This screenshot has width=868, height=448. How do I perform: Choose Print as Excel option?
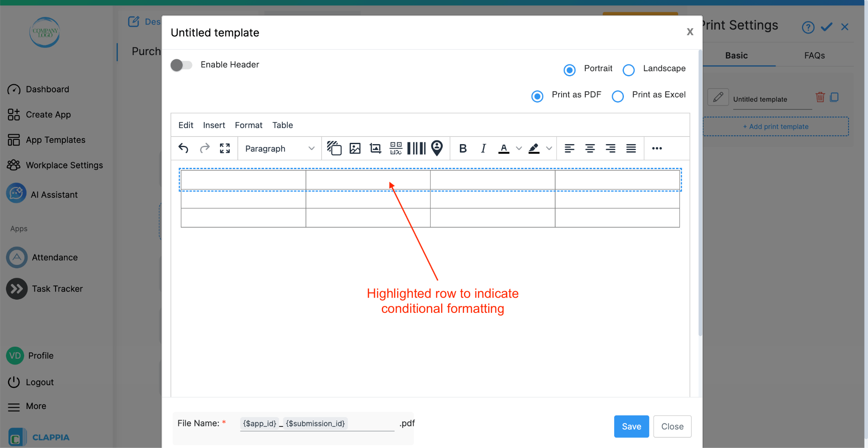pyautogui.click(x=618, y=96)
